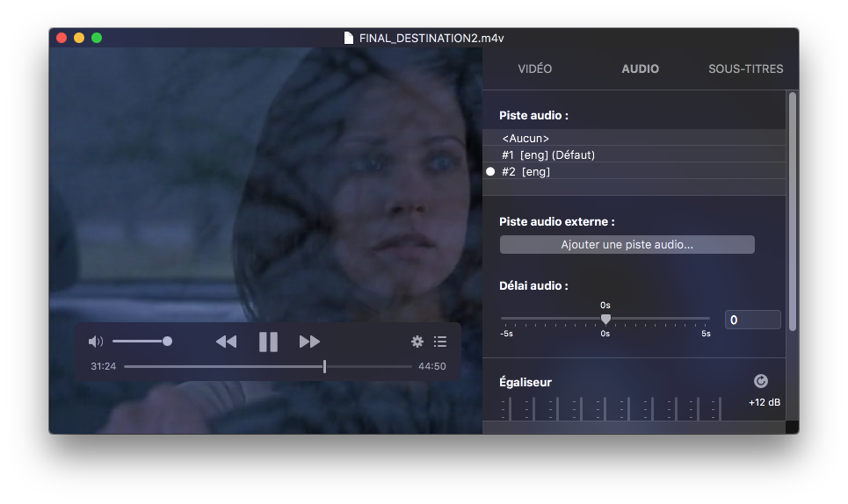Click the playback progress marker
This screenshot has height=504, width=848.
pos(324,367)
